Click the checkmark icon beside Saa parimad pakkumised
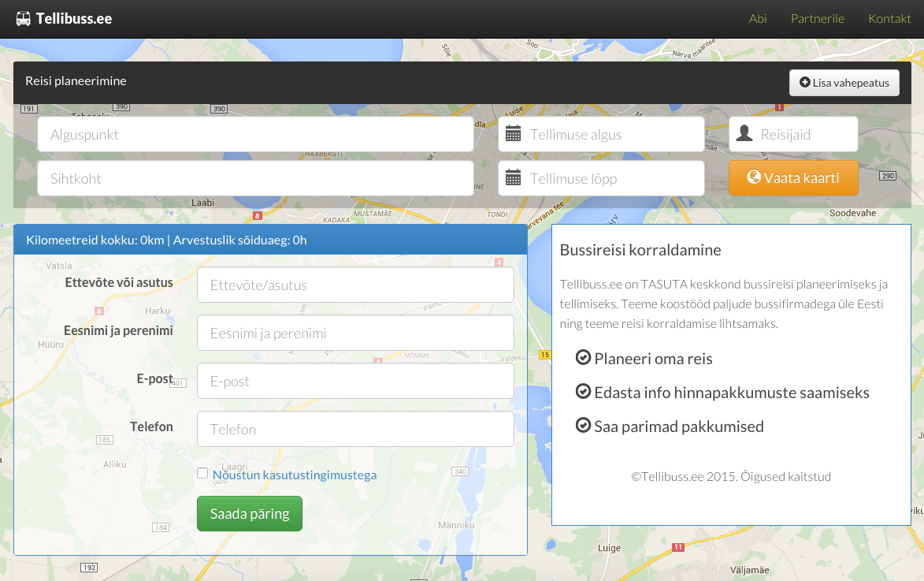The height and width of the screenshot is (581, 924). point(583,425)
